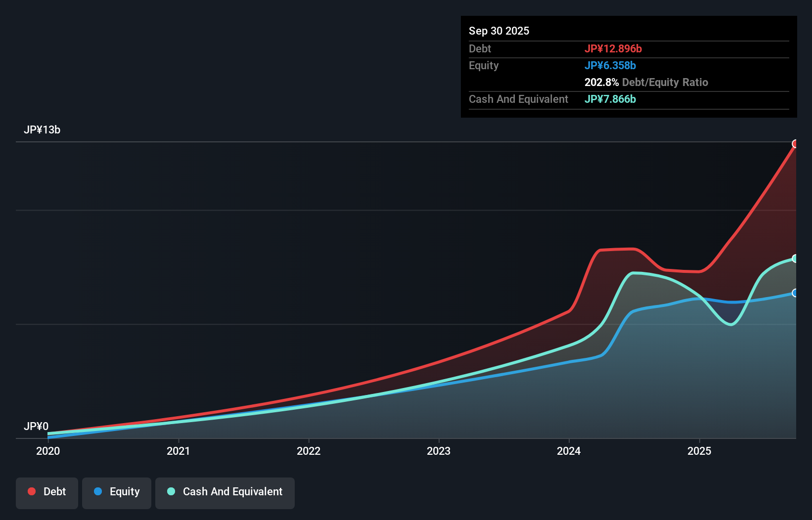Select the Cash And Equivalent endpoint marker
The width and height of the screenshot is (812, 520).
795,259
